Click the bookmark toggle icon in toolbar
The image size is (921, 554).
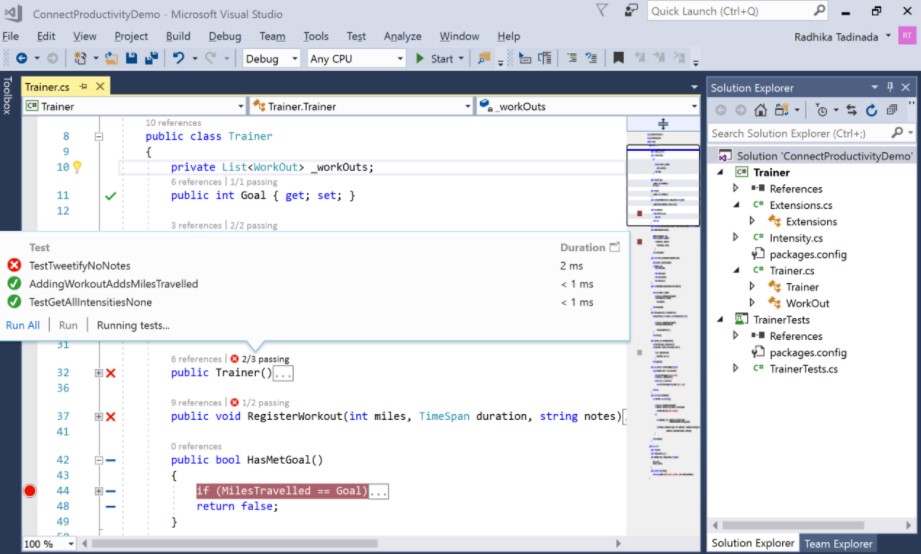618,58
